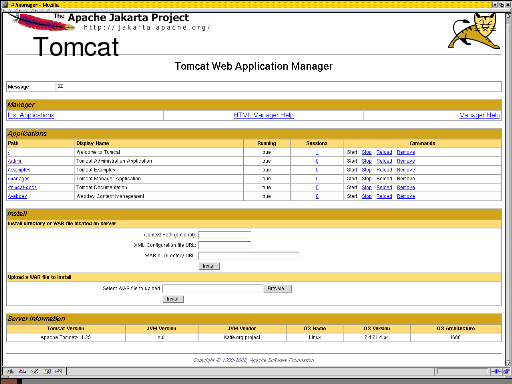Focus the Select WAR file to upload field

(x=213, y=288)
